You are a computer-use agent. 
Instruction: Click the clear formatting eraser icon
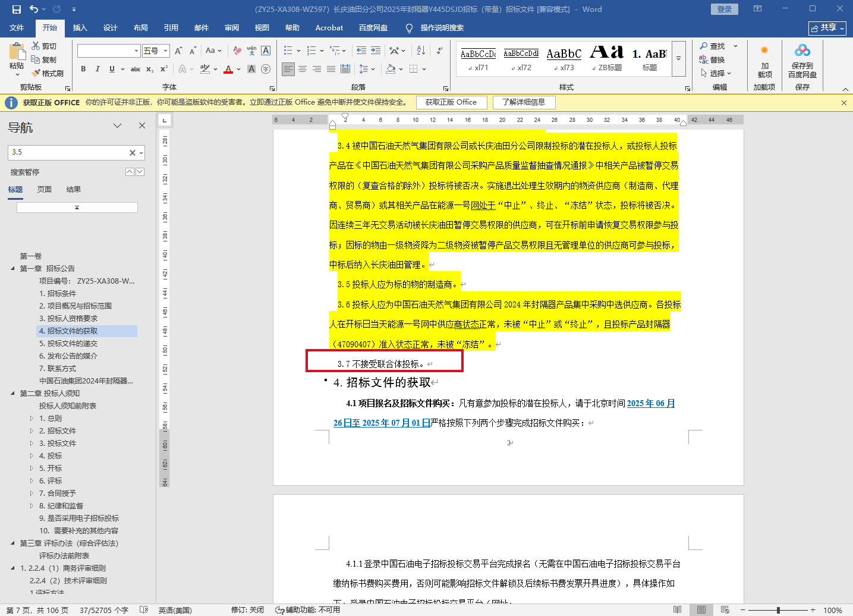(x=237, y=51)
